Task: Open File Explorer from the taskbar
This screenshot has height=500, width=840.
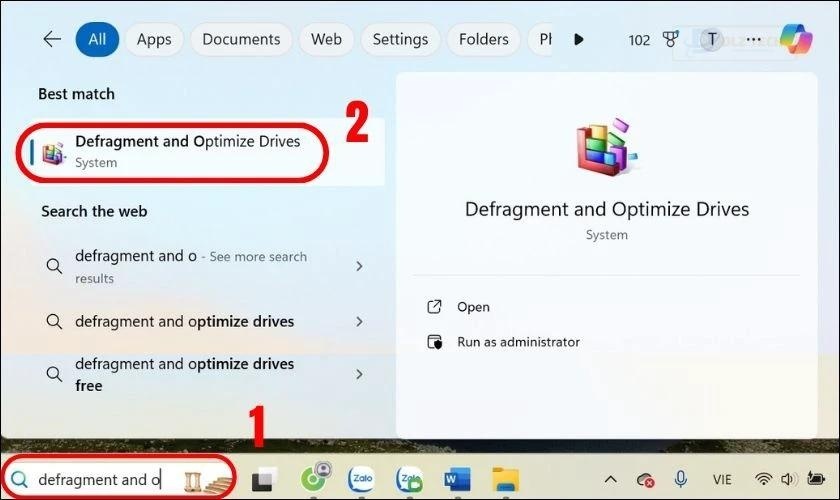Action: click(x=506, y=479)
